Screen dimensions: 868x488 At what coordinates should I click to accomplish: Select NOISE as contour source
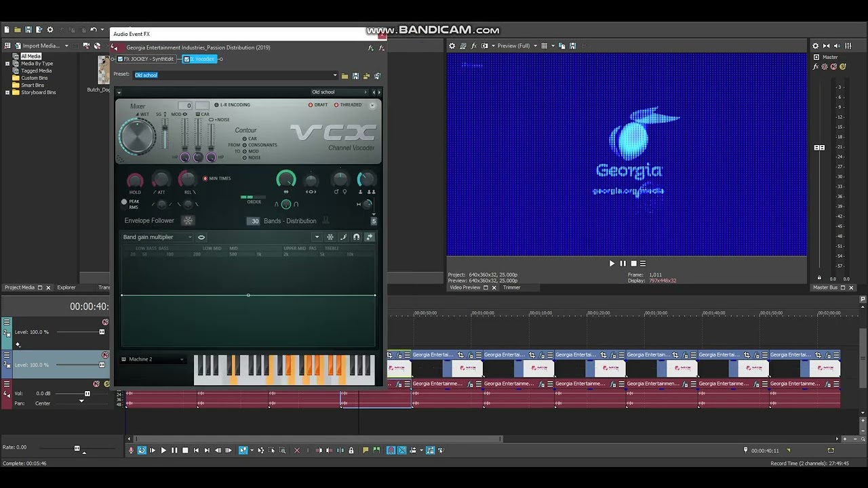click(245, 158)
